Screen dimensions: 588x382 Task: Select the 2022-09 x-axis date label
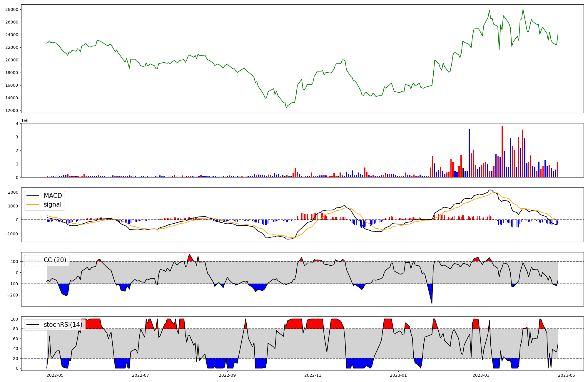tap(227, 375)
